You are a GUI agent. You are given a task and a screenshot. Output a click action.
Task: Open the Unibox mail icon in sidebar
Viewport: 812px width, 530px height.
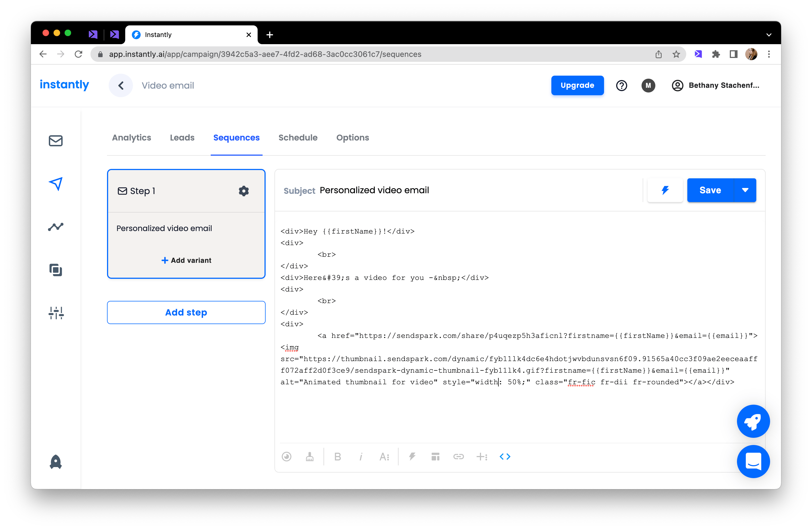[56, 141]
